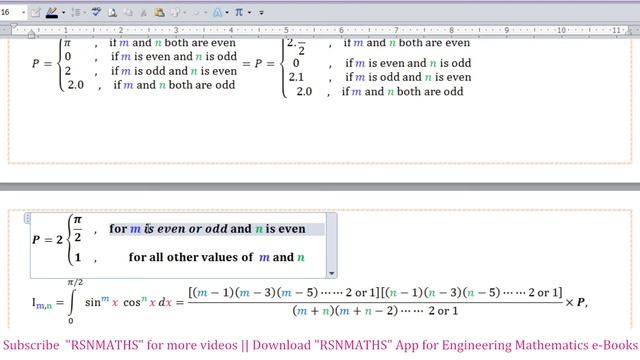Click the "× P," term in the integral formula

576,302
